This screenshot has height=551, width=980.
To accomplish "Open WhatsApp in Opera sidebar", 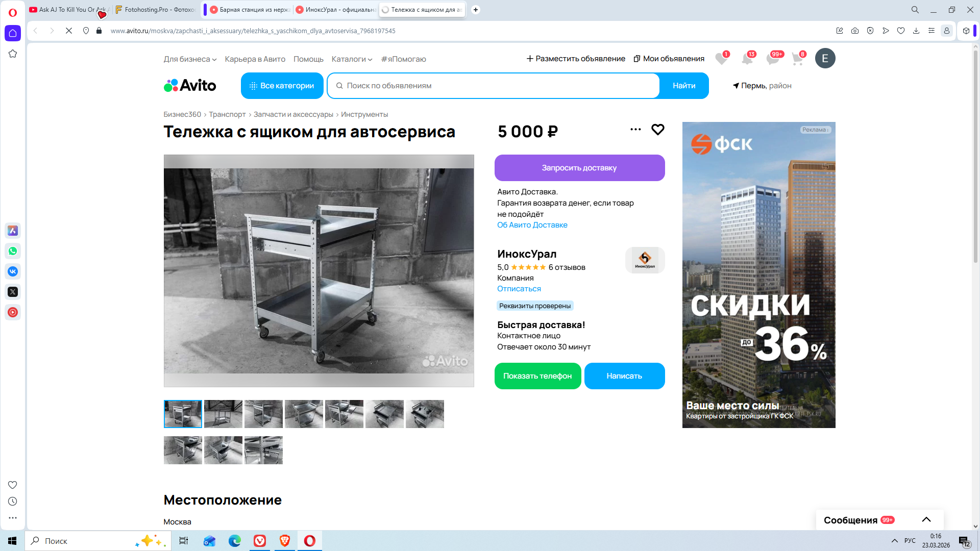I will point(13,251).
